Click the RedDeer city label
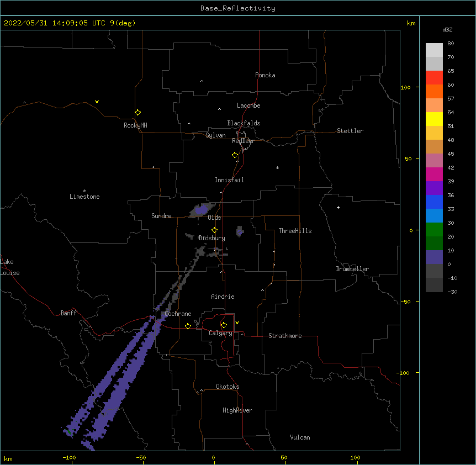Screen dimensions: 476x465 pyautogui.click(x=243, y=141)
